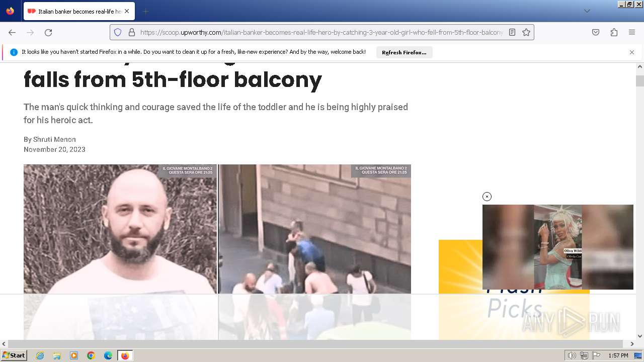Image resolution: width=644 pixels, height=362 pixels.
Task: Click horizontal scrollbar left arrow
Action: coord(4,344)
